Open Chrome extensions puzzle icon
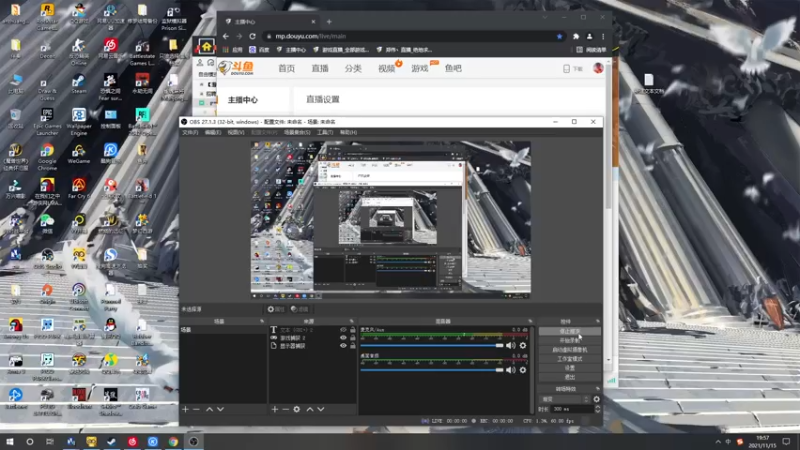Screen dimensions: 800x450 click(x=576, y=36)
